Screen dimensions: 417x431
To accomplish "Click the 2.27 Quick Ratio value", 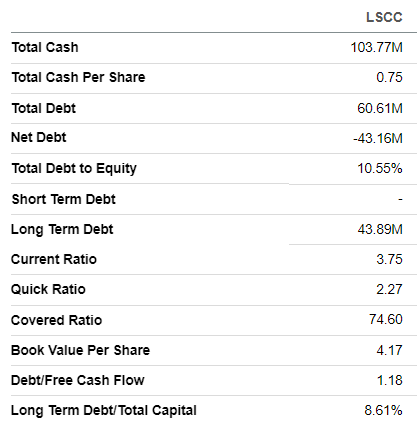I will (x=389, y=289).
